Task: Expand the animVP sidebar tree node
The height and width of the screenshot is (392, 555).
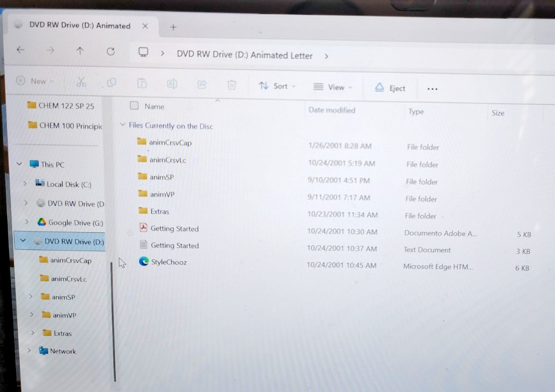Action: (32, 314)
